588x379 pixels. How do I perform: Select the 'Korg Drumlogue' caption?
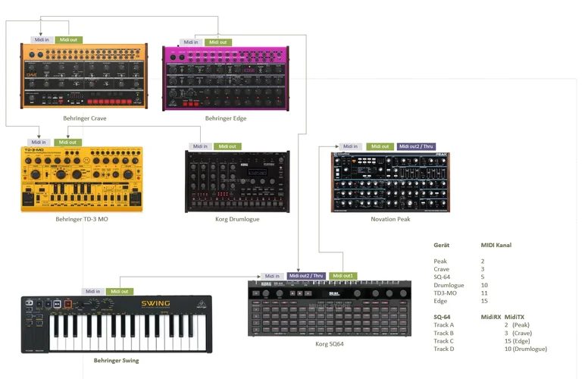pos(237,219)
